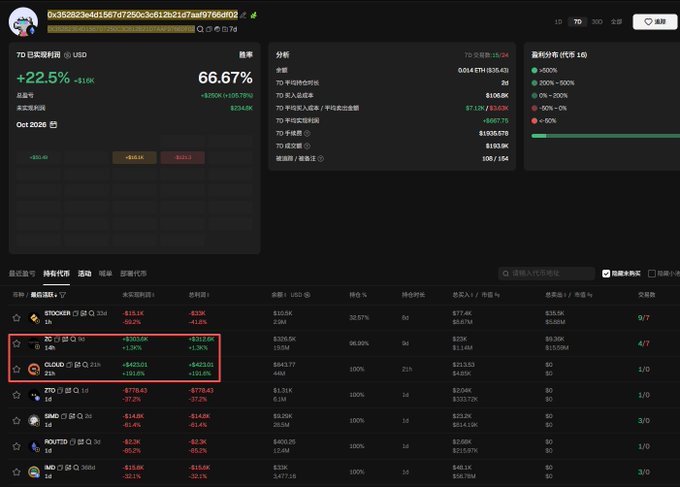Image resolution: width=680 pixels, height=487 pixels.
Task: Click the 7d label under the address
Action: coord(233,29)
